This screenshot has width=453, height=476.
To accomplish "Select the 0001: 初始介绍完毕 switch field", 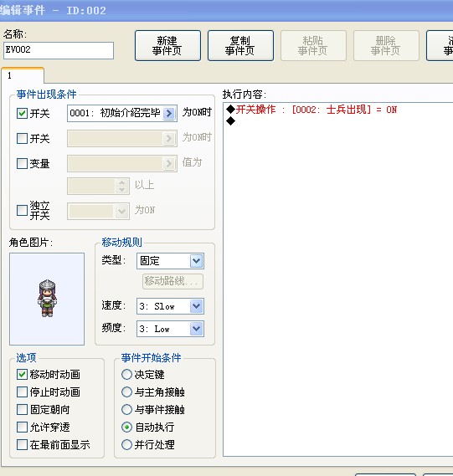I will [x=122, y=113].
